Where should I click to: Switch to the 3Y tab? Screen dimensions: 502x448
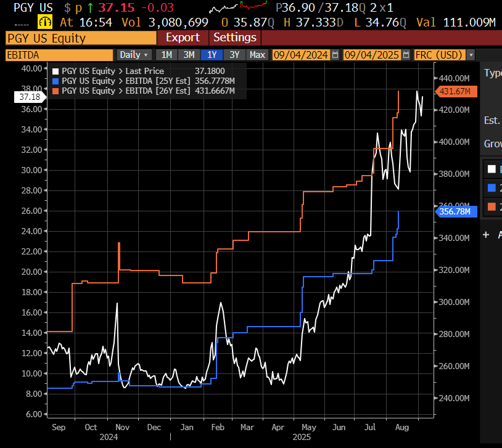(234, 55)
